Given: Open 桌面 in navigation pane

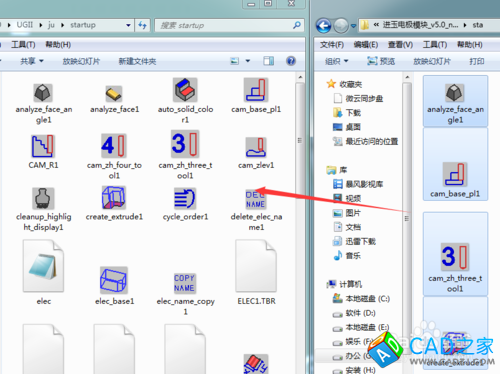Looking at the screenshot, I should (347, 127).
